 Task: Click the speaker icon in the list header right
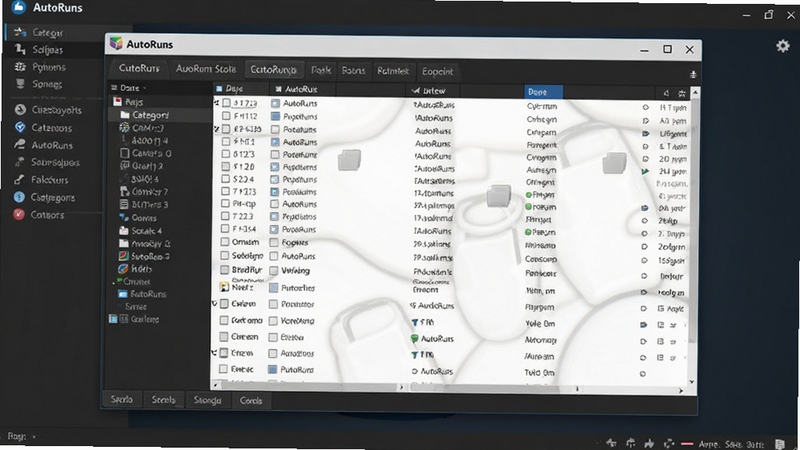point(666,93)
